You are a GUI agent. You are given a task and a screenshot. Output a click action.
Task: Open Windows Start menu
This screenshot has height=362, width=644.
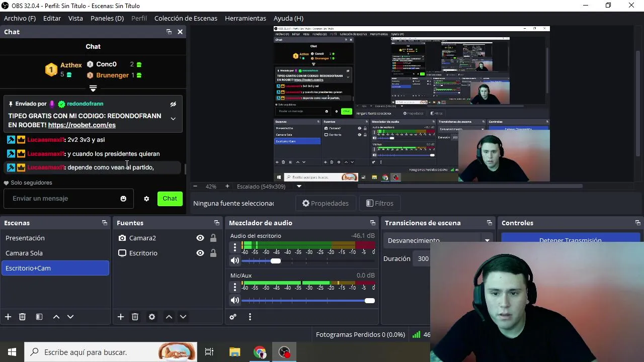coord(12,352)
